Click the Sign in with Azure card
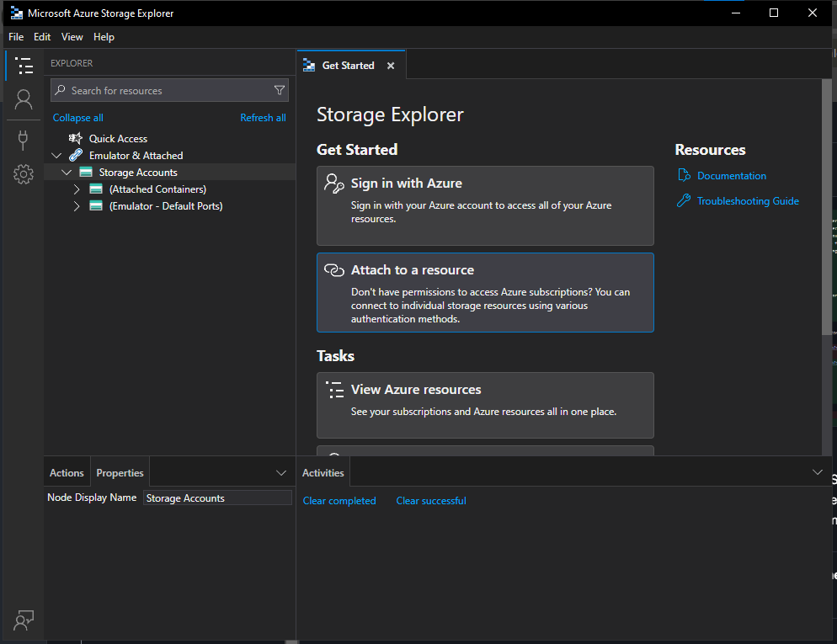Screen dimensions: 837x644 click(x=485, y=205)
